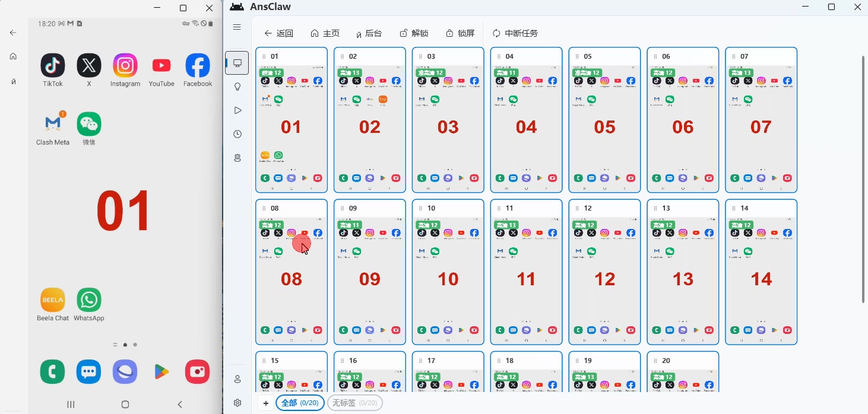Open the robot sidebar icon in AnsClaw

[x=237, y=158]
